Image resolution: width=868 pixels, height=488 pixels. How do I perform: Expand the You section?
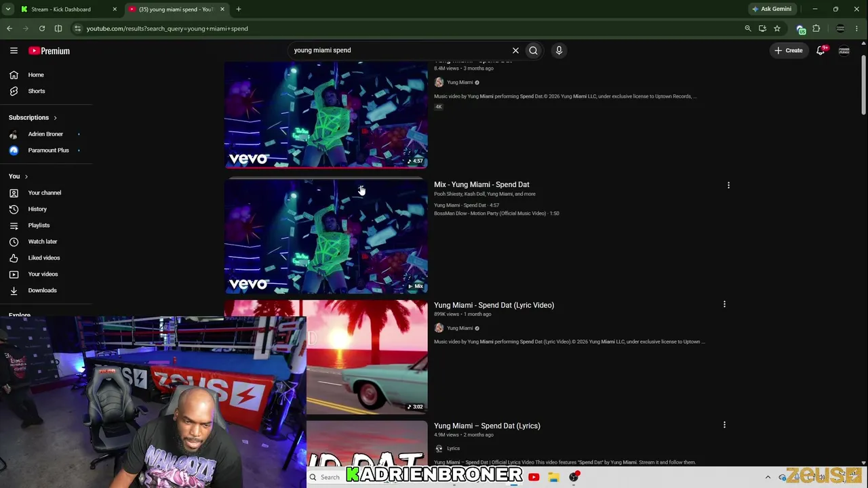(18, 176)
